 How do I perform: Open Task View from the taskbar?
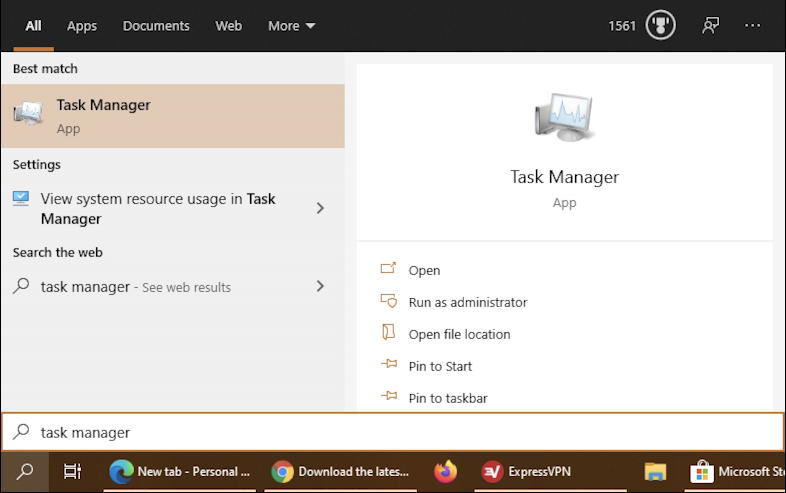tap(72, 471)
